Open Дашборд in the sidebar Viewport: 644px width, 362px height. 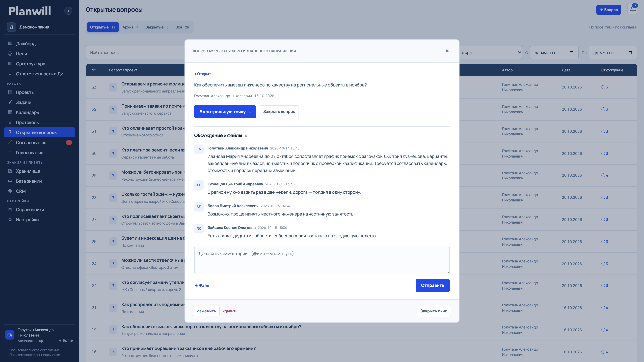40,43
